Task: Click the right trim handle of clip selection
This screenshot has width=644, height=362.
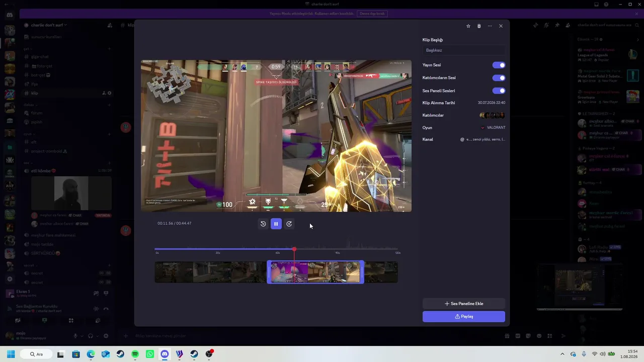Action: [x=362, y=272]
